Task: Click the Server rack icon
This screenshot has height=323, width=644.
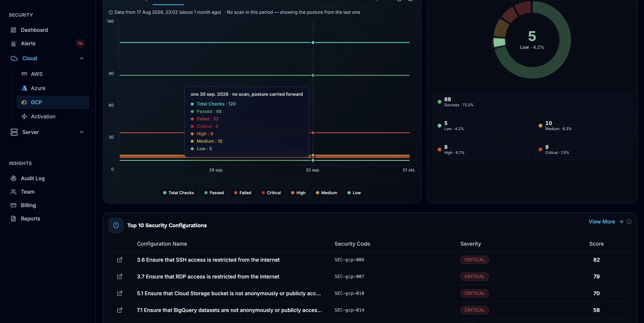Action: 14,132
